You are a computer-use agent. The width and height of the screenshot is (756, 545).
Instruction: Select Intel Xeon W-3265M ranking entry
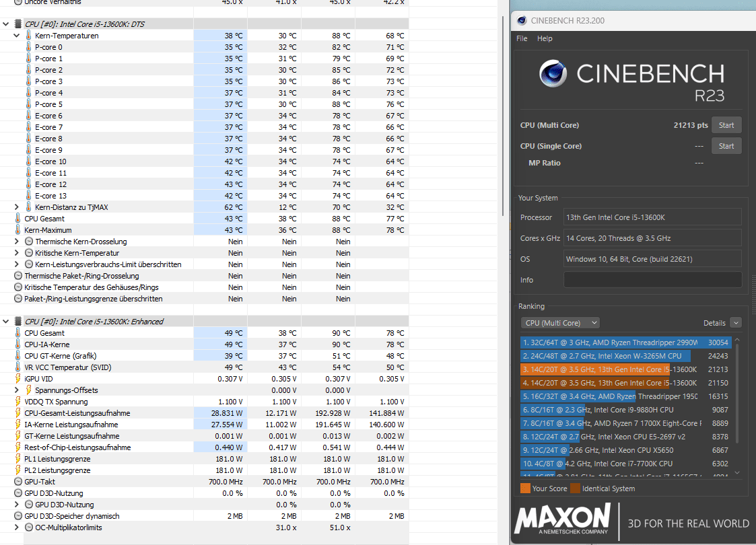click(626, 356)
